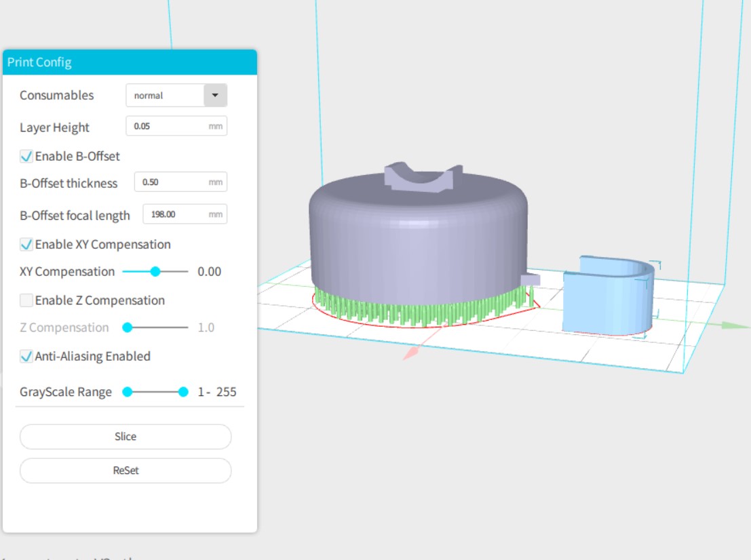
Task: Enable Z Compensation checkbox
Action: (x=26, y=300)
